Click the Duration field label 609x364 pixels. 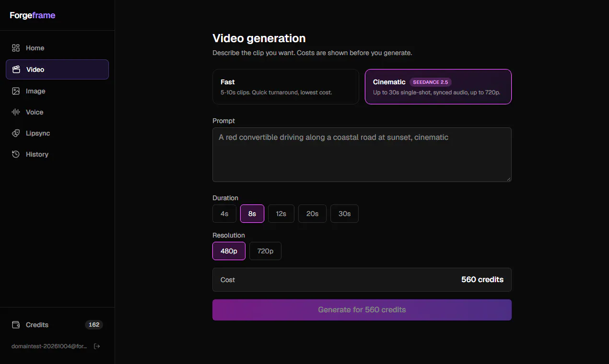(x=225, y=198)
